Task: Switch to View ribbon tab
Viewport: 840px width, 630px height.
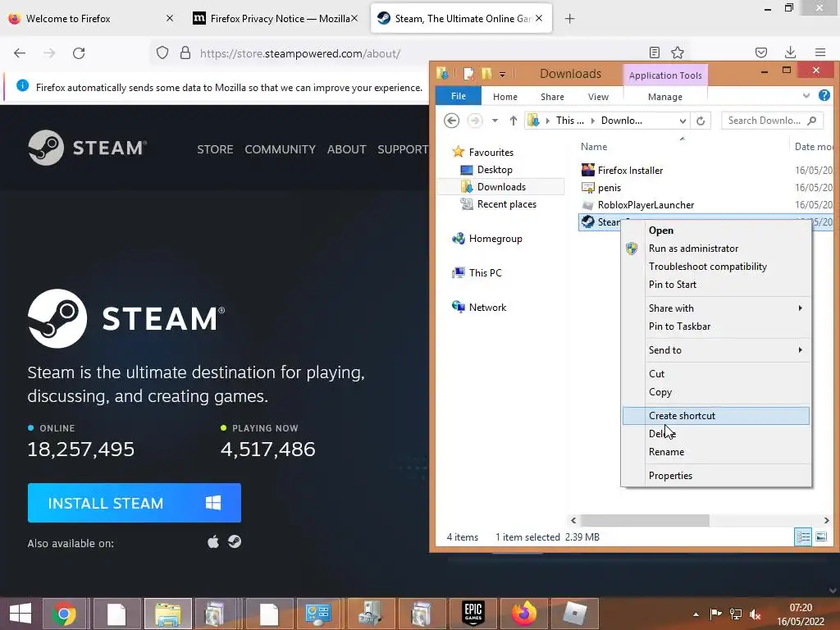Action: (x=598, y=97)
